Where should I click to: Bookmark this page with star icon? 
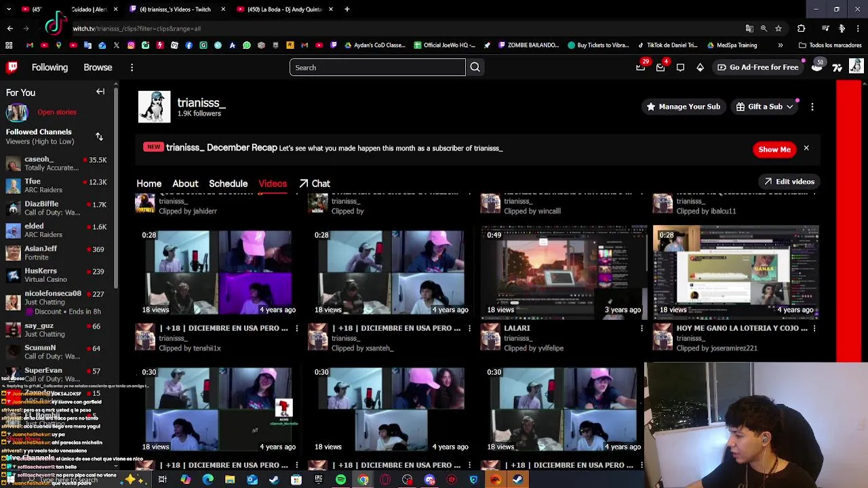[x=778, y=28]
